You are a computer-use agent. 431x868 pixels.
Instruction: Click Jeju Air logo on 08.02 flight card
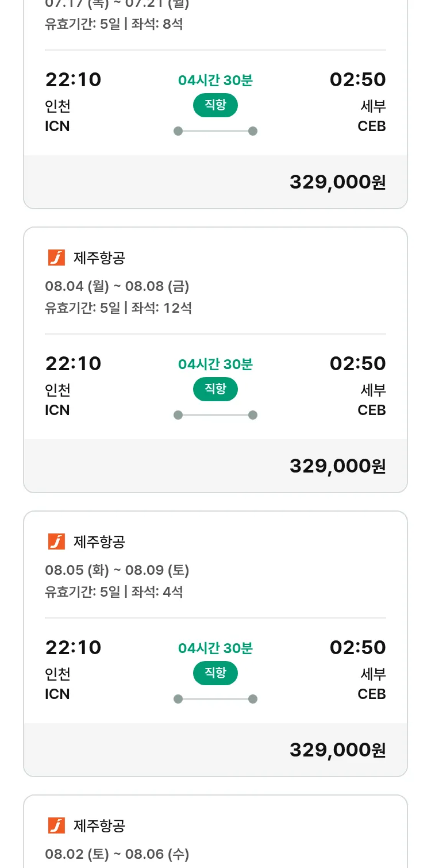(56, 825)
